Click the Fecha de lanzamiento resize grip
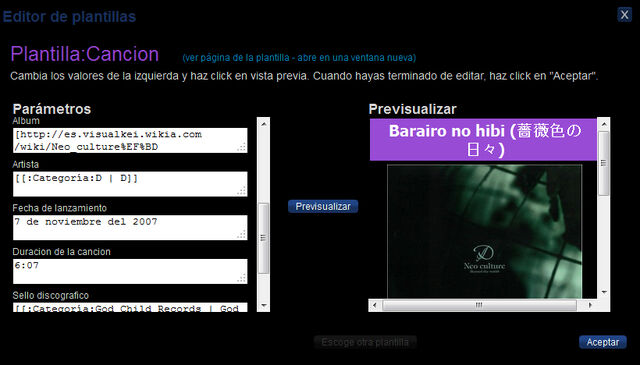This screenshot has width=640, height=365. pyautogui.click(x=242, y=235)
